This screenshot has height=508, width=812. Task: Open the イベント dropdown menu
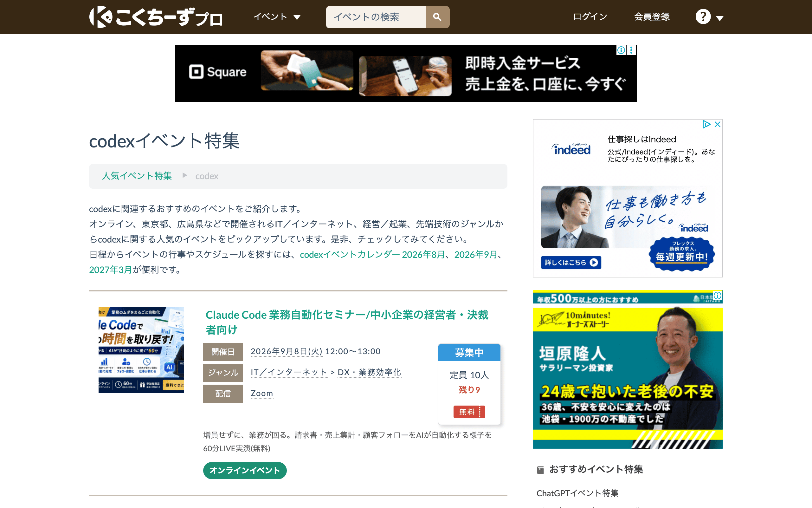(277, 17)
